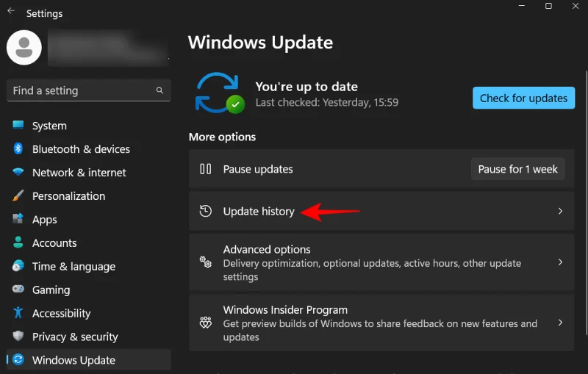Screen dimensions: 588x374
Task: Click "You're up to date" text
Action: click(x=306, y=87)
